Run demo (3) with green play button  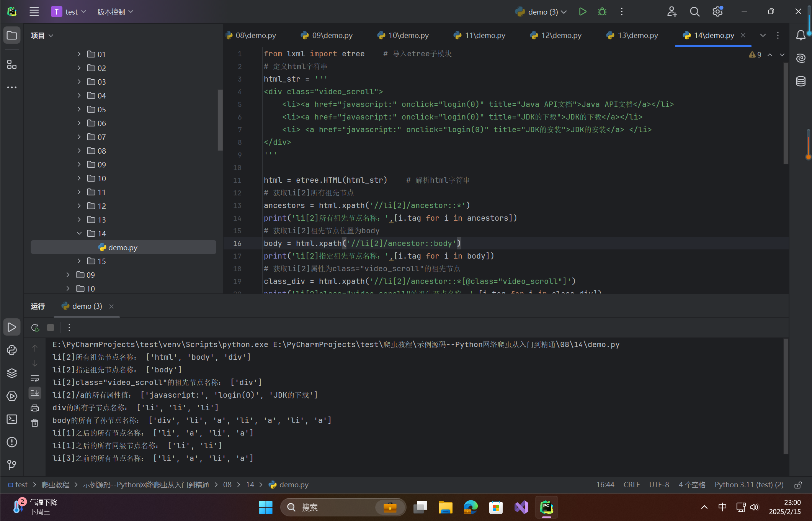pyautogui.click(x=582, y=12)
